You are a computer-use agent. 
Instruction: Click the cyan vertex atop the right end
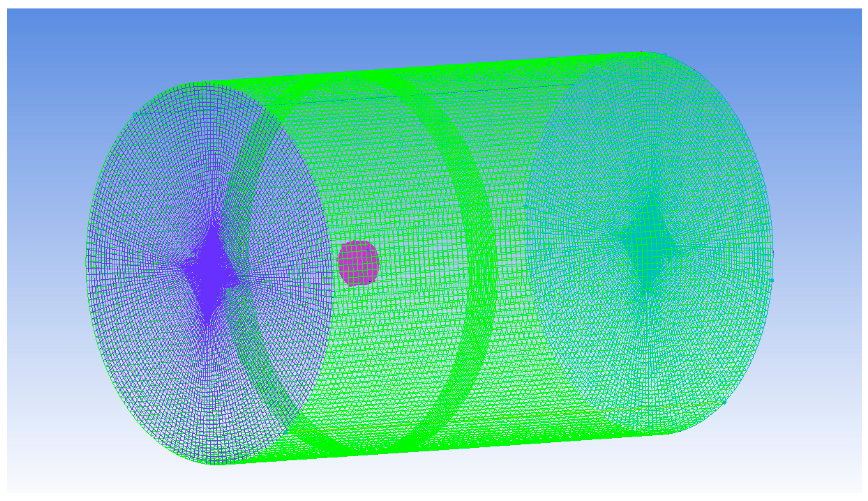tap(665, 54)
